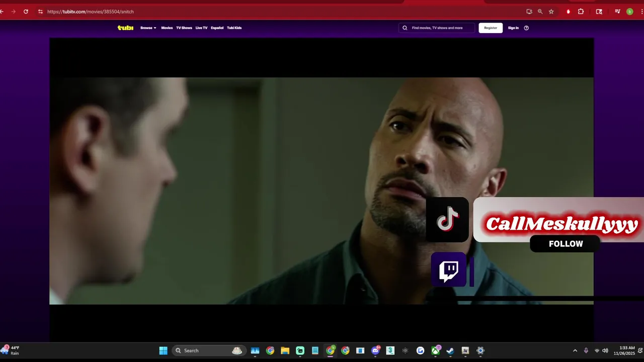The height and width of the screenshot is (362, 644).
Task: Open the browser zoom indicator icon
Action: [540, 12]
